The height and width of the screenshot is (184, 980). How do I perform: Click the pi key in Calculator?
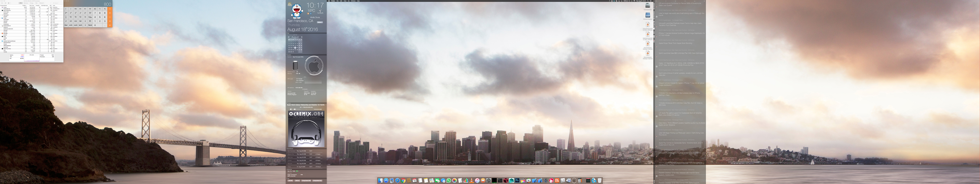click(x=85, y=25)
